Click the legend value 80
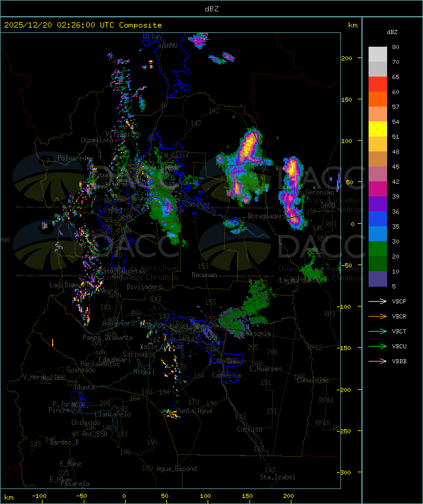This screenshot has width=423, height=504. tap(395, 47)
